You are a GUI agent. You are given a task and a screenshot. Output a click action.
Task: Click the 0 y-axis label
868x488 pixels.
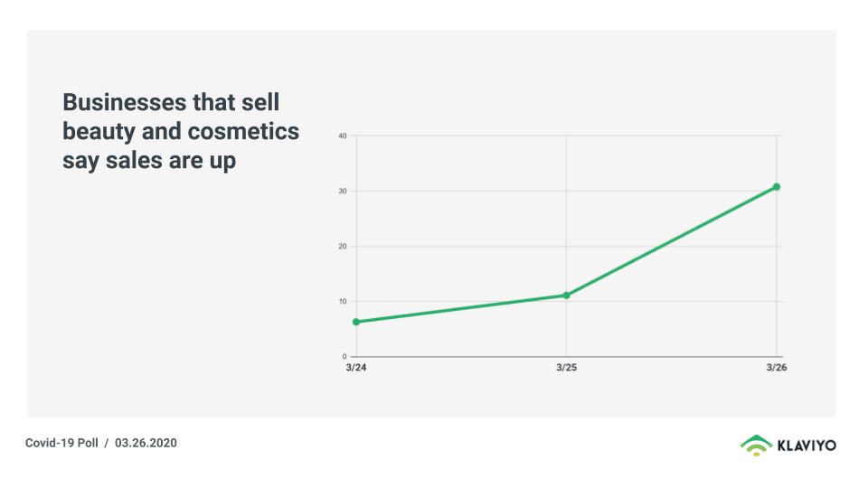tap(344, 356)
